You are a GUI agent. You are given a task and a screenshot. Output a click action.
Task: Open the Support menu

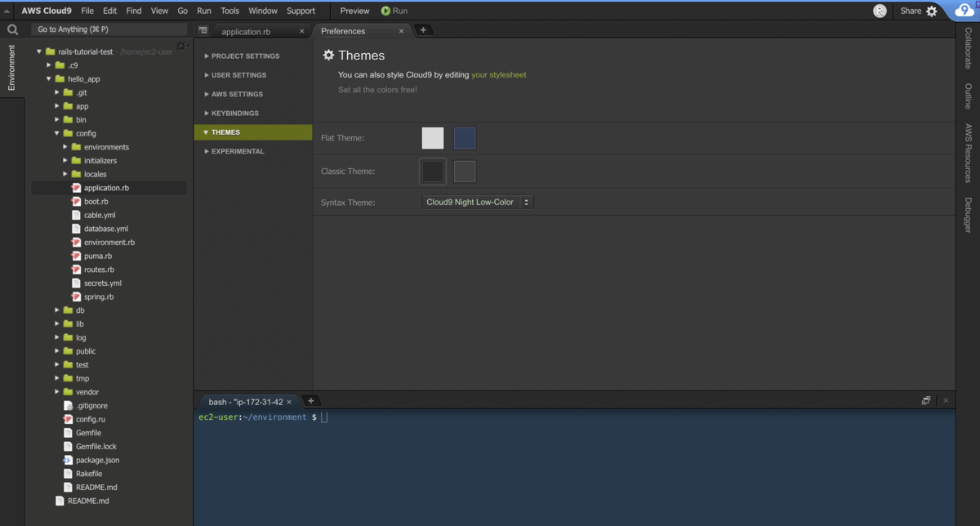click(301, 11)
